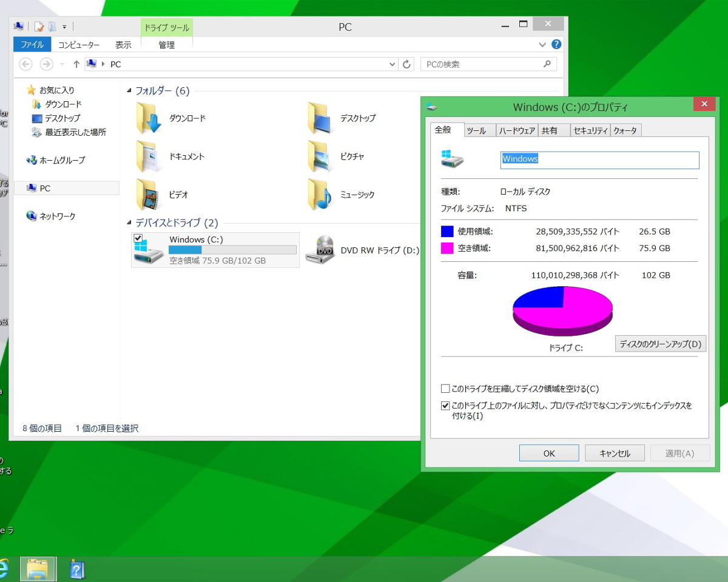Viewport: 728px width, 582px height.
Task: Switch to the Hardware (ハードウェア) tab
Action: pyautogui.click(x=517, y=130)
